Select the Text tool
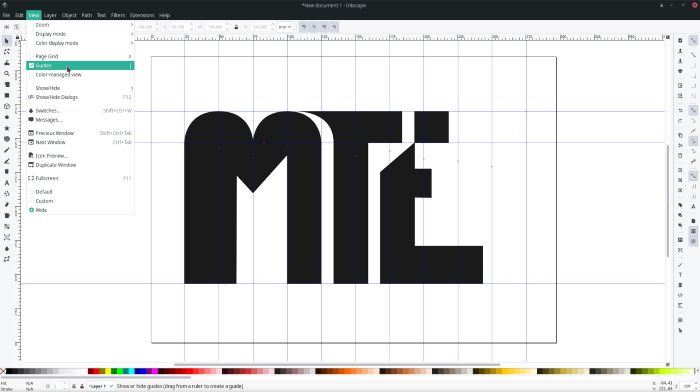The image size is (700, 392). point(7,183)
